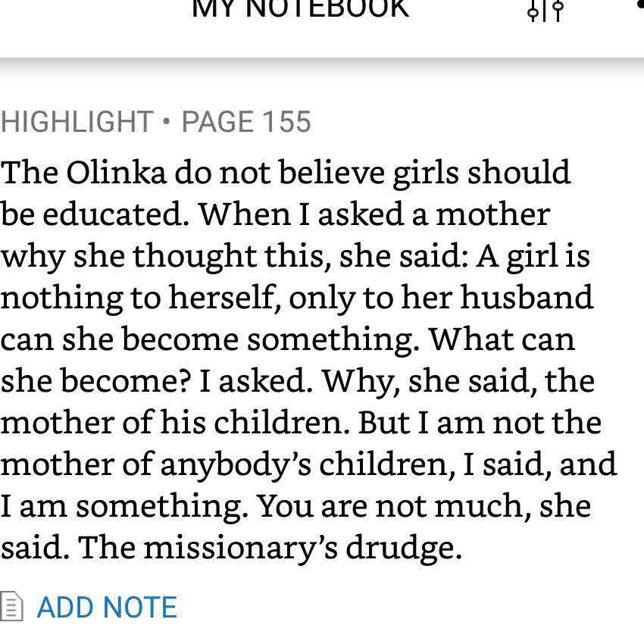
Task: Tap the line "mother of his children"
Action: tap(301, 423)
